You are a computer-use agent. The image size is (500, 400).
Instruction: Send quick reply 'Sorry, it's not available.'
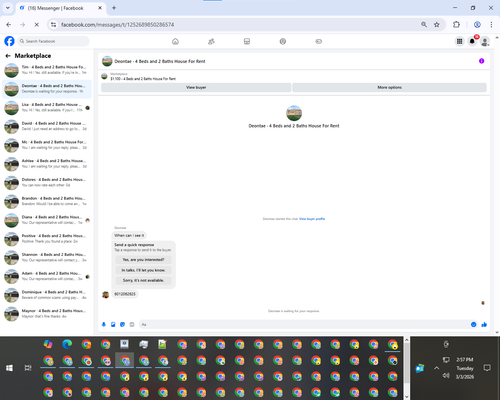coord(143,280)
